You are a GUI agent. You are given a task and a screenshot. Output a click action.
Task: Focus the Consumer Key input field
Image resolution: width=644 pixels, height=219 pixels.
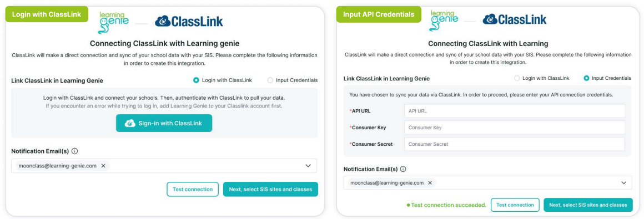515,128
